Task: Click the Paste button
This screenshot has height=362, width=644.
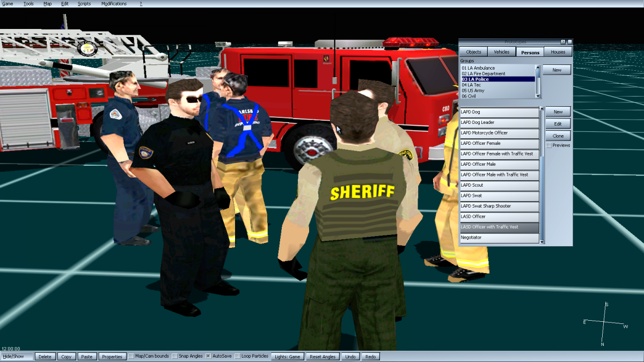Action: pos(86,357)
